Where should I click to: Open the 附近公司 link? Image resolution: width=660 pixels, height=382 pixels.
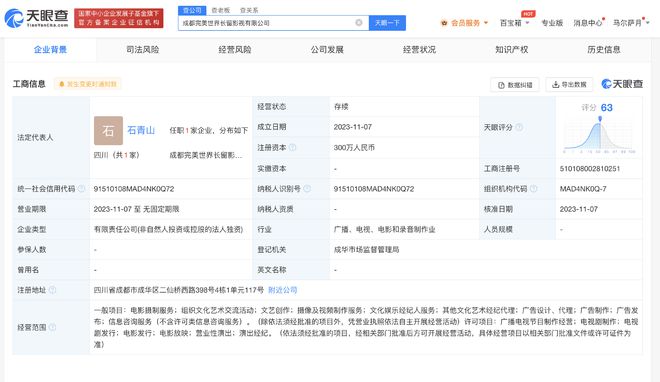tap(282, 290)
